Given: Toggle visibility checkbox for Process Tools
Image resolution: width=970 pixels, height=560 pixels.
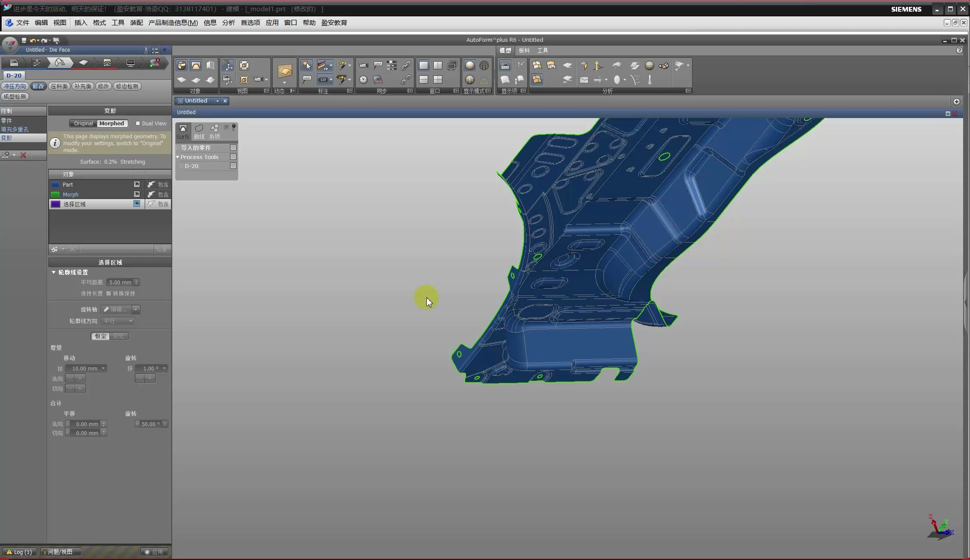Looking at the screenshot, I should 233,157.
